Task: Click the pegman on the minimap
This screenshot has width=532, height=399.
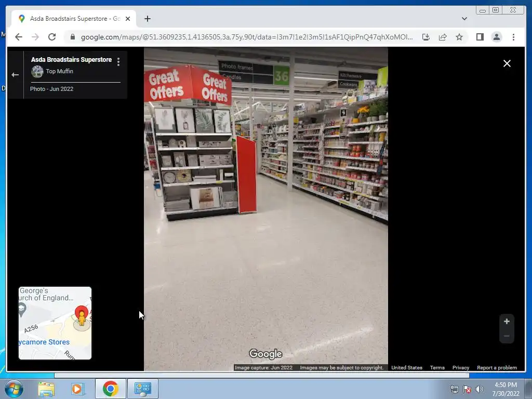Action: coord(82,318)
